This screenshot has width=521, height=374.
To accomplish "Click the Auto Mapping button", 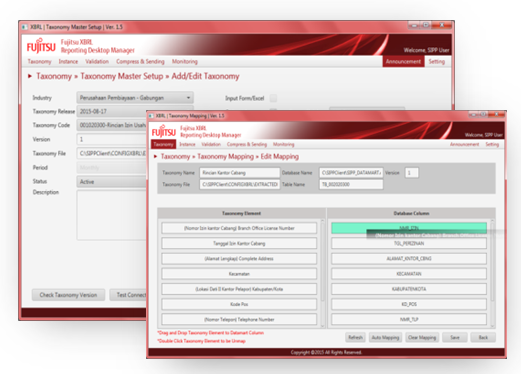I will 385,337.
